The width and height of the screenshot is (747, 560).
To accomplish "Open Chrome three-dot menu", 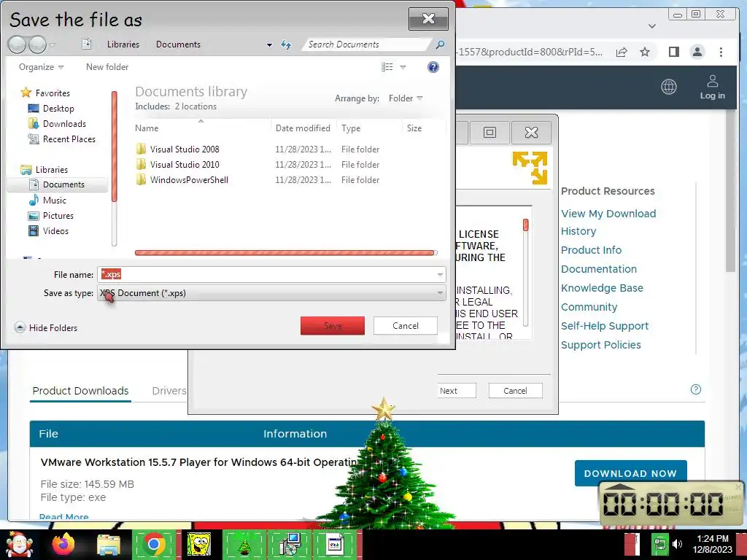I will pyautogui.click(x=721, y=52).
